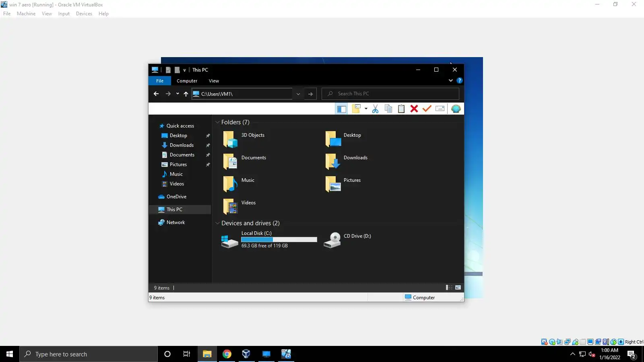Click the Forward navigation arrow

point(168,94)
